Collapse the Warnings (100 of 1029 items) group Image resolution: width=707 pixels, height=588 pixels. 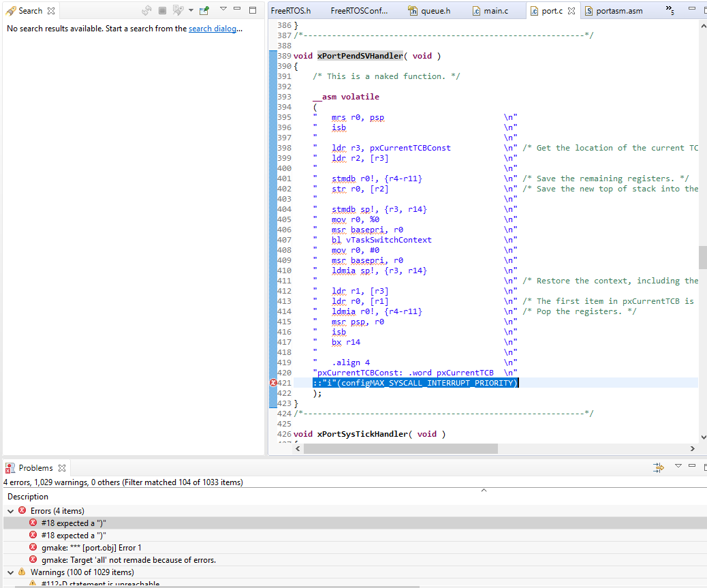[x=11, y=572]
